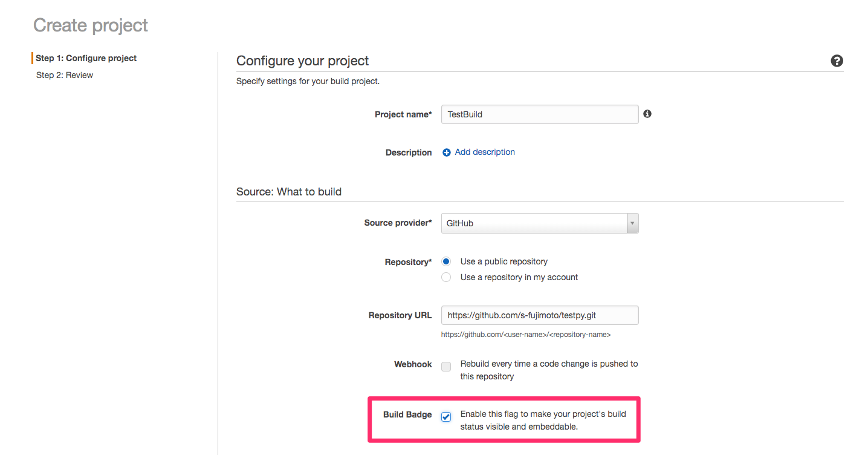This screenshot has width=868, height=455.
Task: Toggle the checkbox for rebuilding on code push
Action: tap(445, 366)
